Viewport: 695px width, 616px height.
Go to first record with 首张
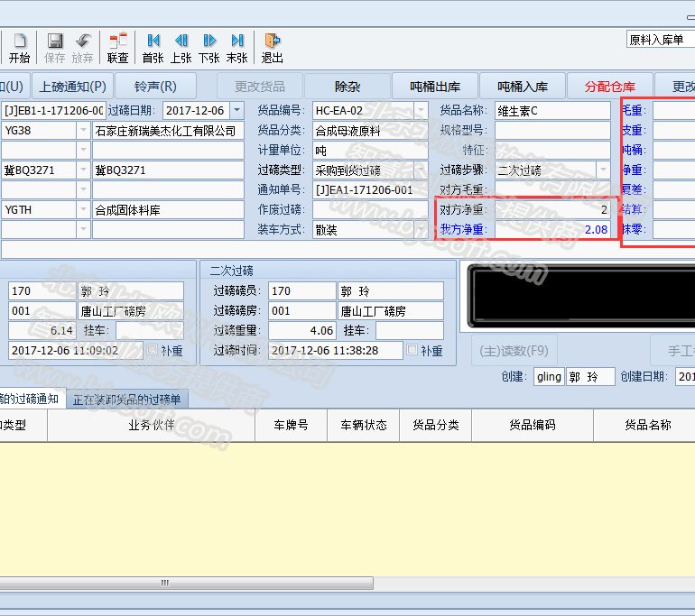(x=153, y=48)
